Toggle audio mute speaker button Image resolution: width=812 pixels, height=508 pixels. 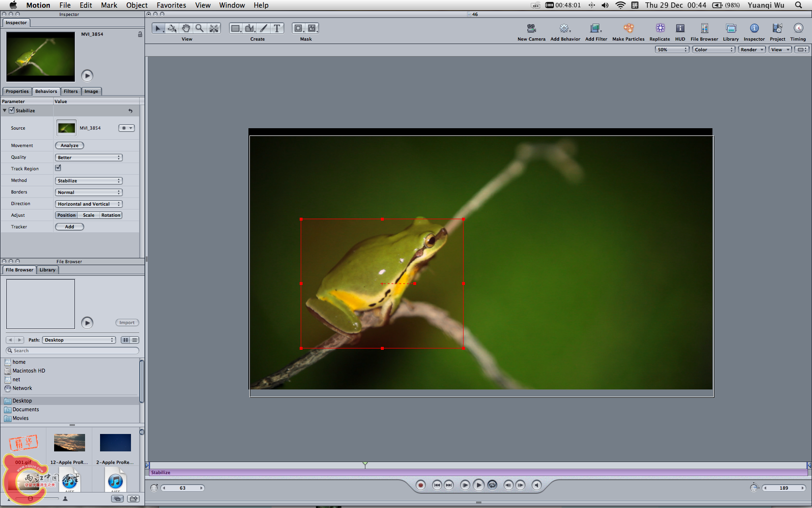536,485
